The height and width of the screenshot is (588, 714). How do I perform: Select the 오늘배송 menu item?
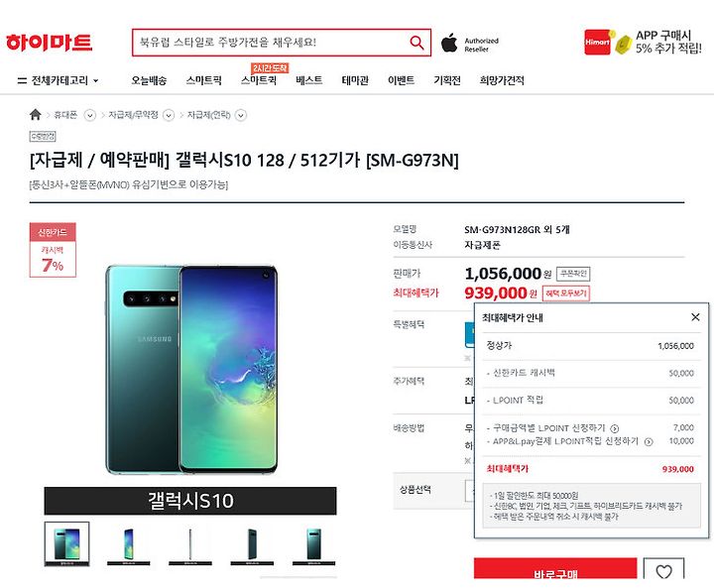coord(149,80)
